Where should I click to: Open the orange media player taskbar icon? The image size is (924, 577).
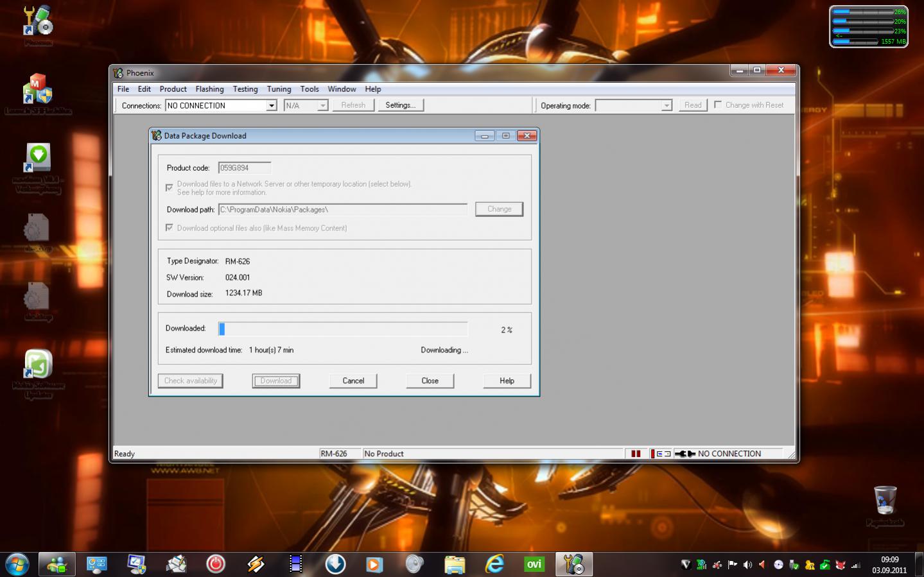[x=375, y=564]
